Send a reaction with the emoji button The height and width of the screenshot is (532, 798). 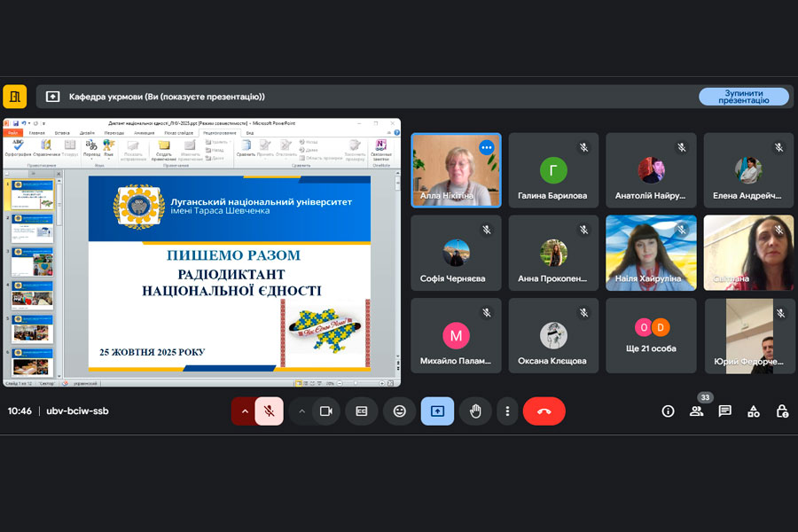click(x=400, y=411)
